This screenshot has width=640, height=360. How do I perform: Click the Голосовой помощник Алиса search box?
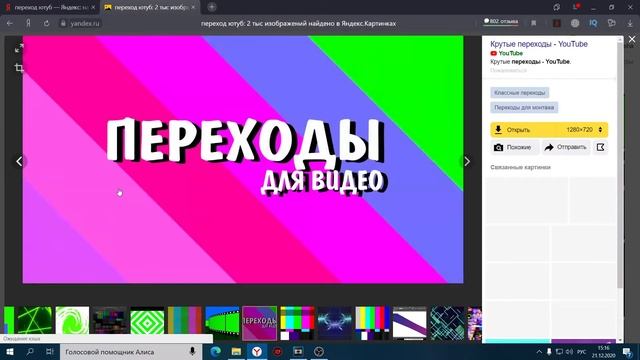coord(131,351)
